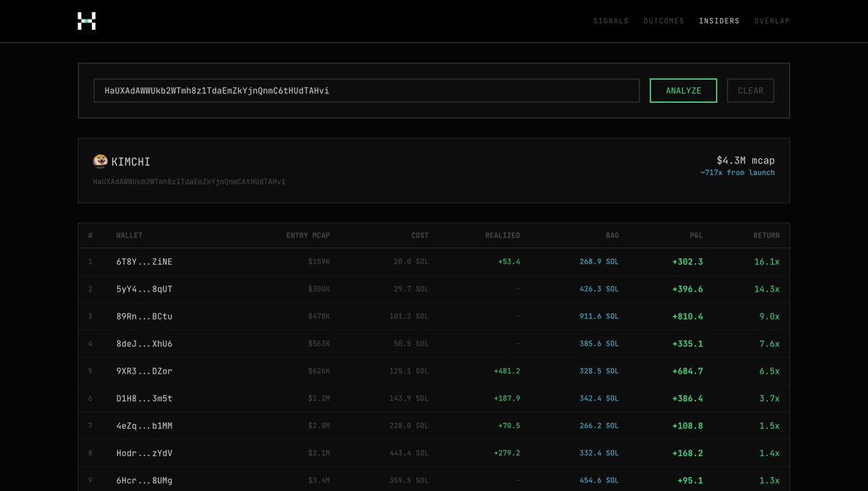
Task: Click the +95.1 P&L value
Action: click(690, 481)
